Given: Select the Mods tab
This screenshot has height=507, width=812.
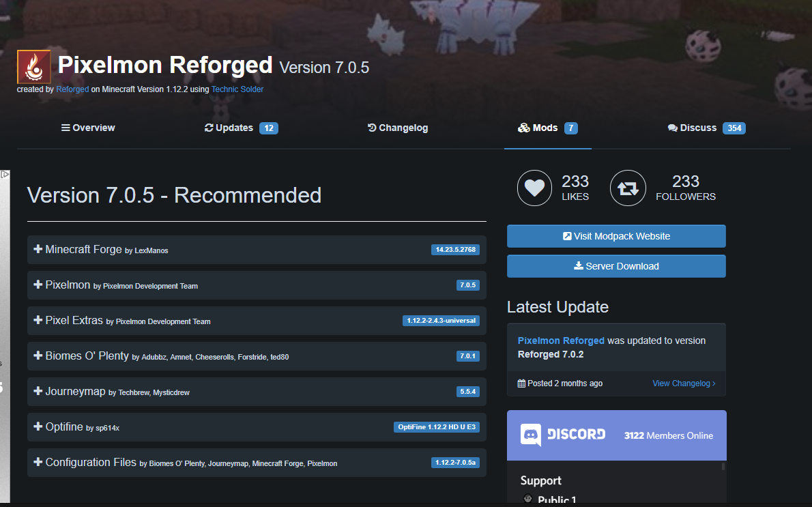Looking at the screenshot, I should click(x=548, y=128).
